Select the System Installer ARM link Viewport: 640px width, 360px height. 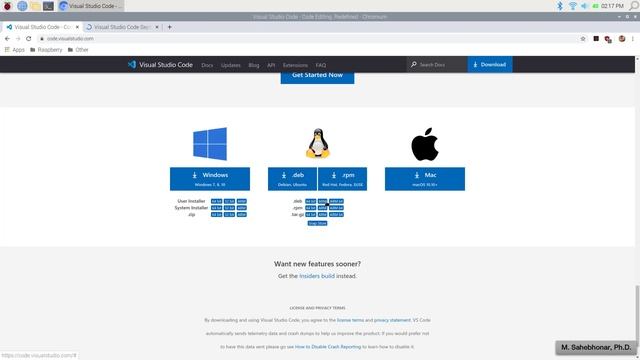coord(242,208)
